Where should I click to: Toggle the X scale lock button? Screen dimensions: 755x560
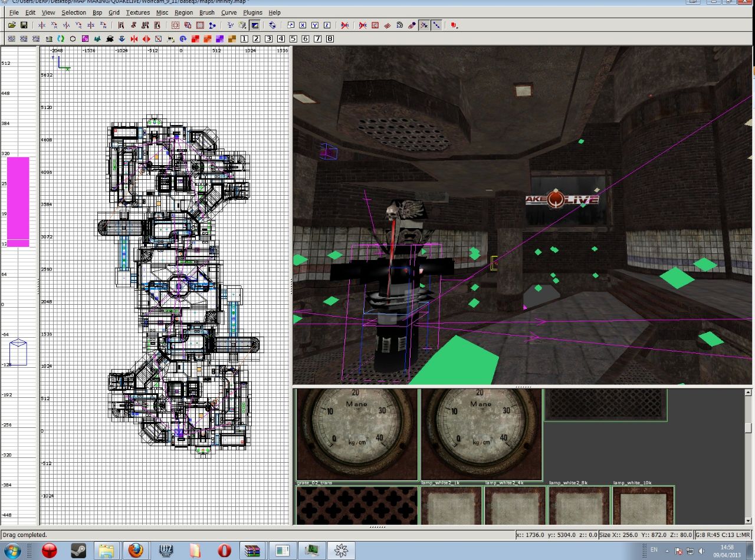303,25
